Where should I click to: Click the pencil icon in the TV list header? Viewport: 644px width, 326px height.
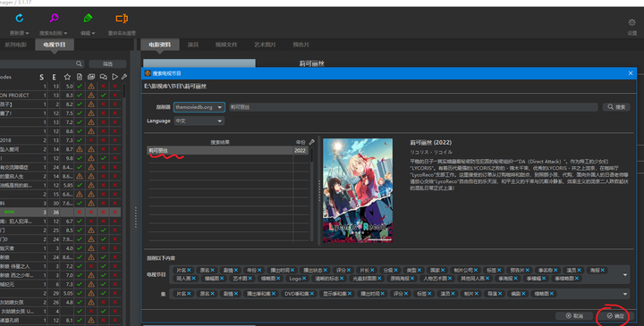coord(124,77)
